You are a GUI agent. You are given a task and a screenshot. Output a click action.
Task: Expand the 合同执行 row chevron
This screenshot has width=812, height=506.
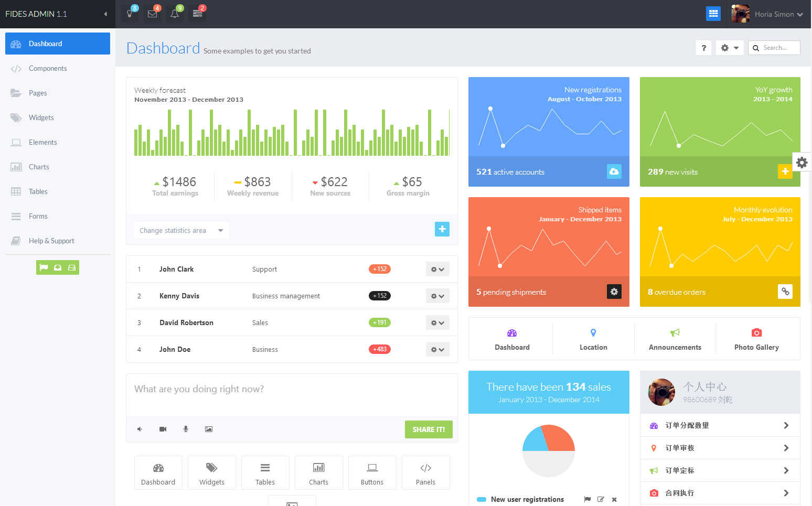coord(786,493)
